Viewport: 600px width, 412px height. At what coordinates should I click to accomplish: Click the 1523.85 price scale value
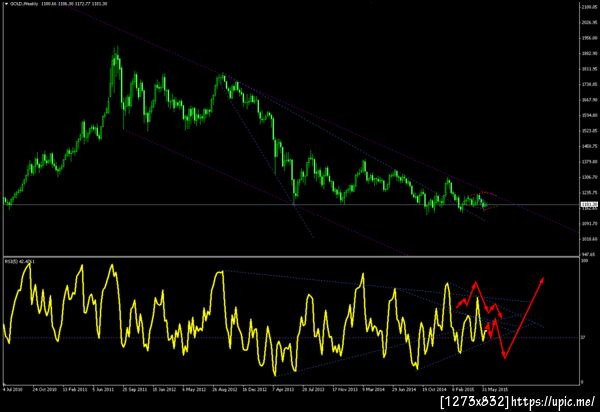(x=589, y=131)
